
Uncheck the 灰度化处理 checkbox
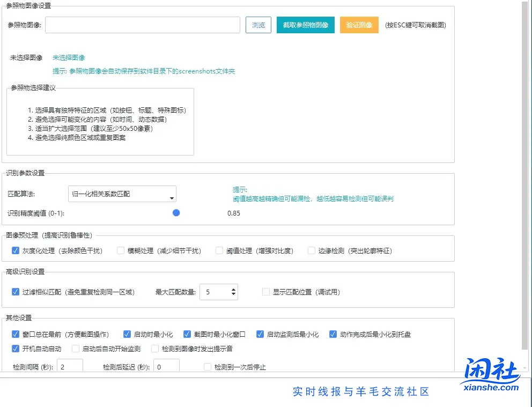point(16,250)
